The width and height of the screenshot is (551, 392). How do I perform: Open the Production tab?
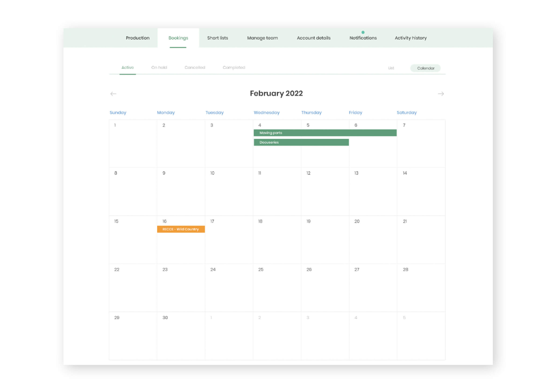(x=138, y=38)
